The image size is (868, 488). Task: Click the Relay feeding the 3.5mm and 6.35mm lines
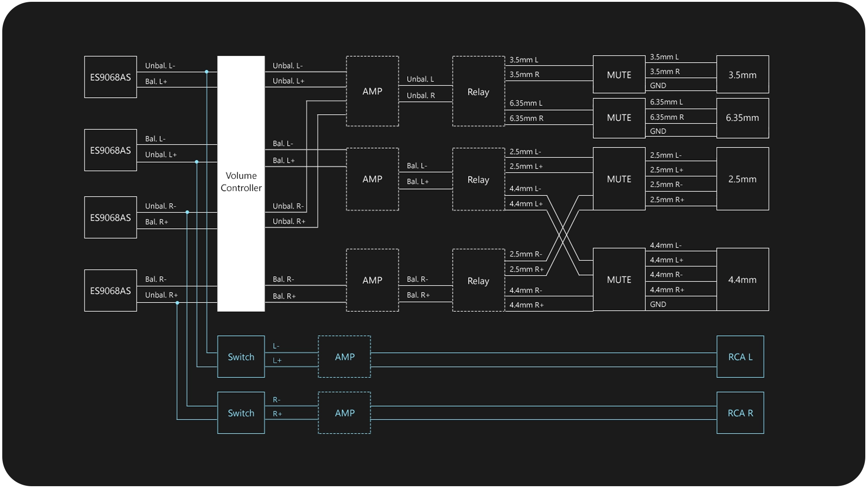[478, 92]
